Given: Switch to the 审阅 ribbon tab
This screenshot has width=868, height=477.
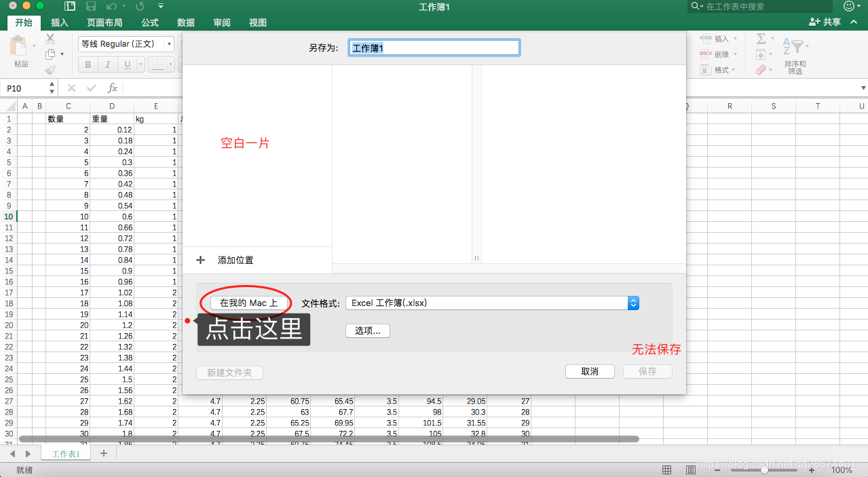Looking at the screenshot, I should (x=222, y=22).
